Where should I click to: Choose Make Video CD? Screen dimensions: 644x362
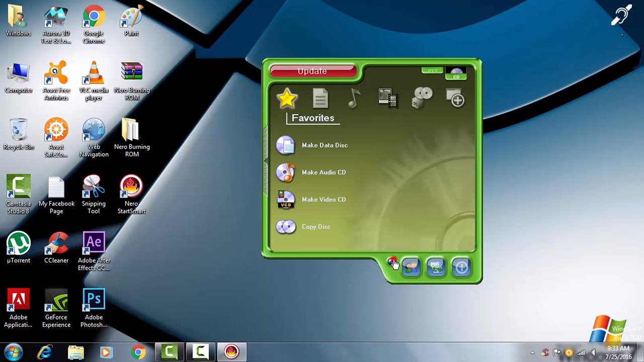[x=311, y=200]
